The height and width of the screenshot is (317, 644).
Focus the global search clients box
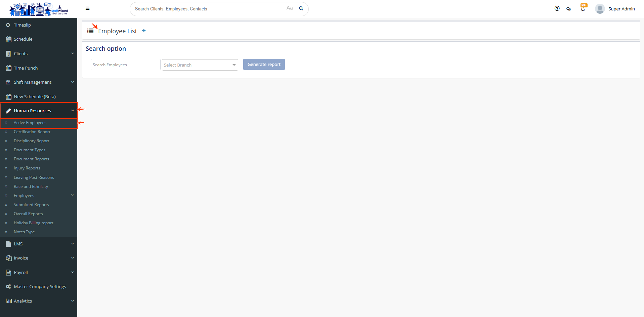pos(208,9)
